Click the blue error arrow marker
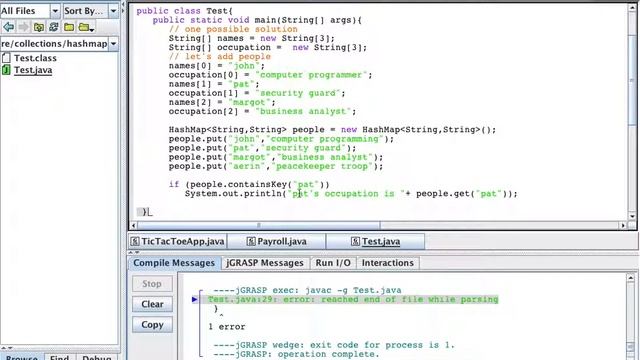 tap(194, 300)
